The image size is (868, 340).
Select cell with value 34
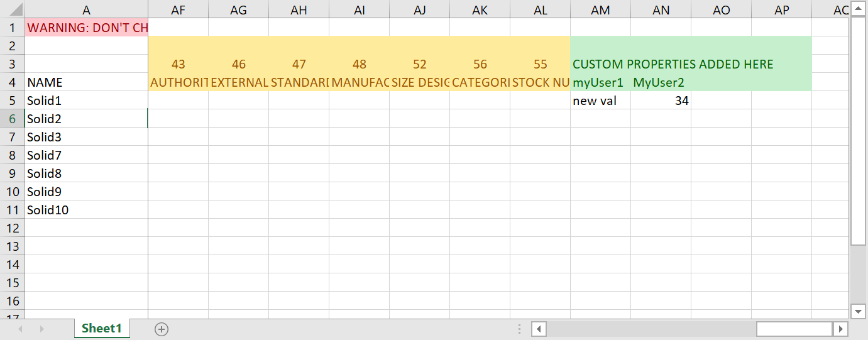click(x=661, y=101)
